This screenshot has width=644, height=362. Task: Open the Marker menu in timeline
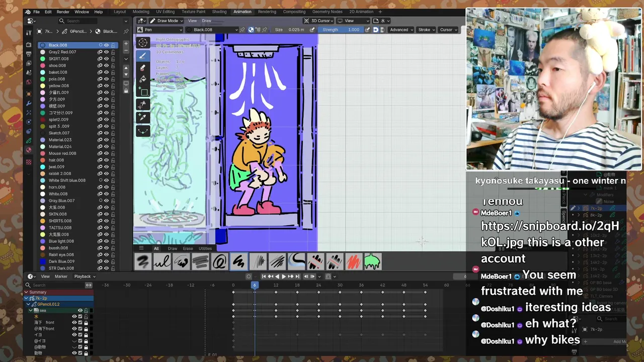(x=61, y=276)
